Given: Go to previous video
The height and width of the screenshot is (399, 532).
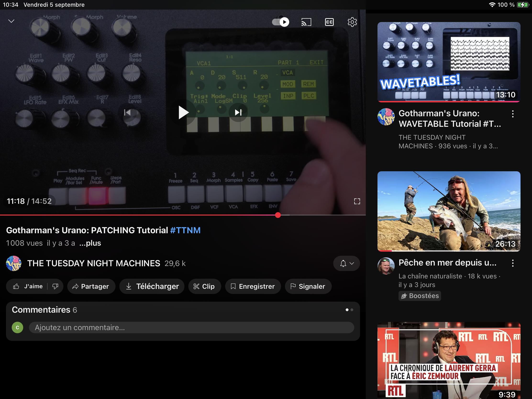Looking at the screenshot, I should (127, 112).
